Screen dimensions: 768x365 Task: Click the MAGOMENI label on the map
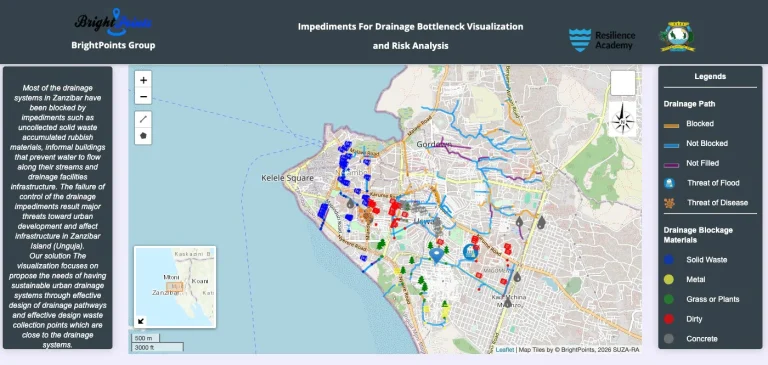point(497,270)
